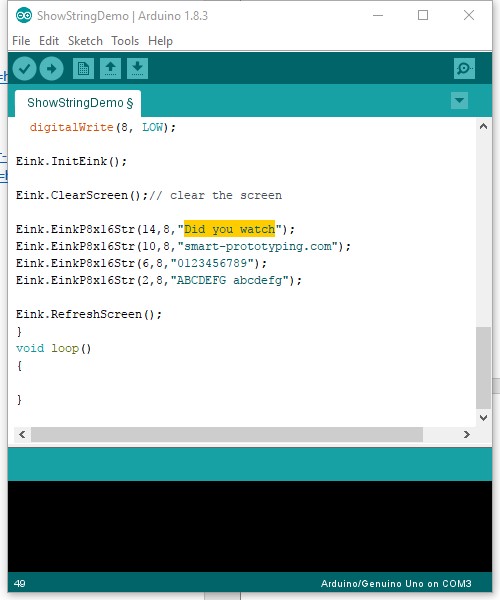
Task: Save the sketch with the down-arrow icon
Action: (137, 69)
